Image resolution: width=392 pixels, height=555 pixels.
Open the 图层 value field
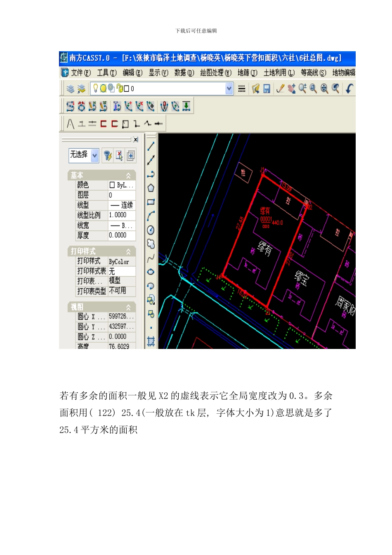[122, 195]
